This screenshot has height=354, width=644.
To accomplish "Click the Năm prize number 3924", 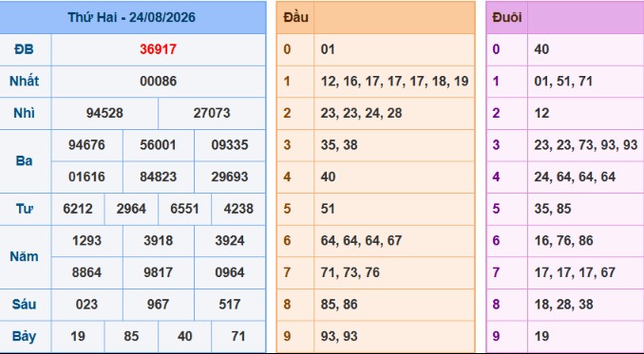I will 230,241.
